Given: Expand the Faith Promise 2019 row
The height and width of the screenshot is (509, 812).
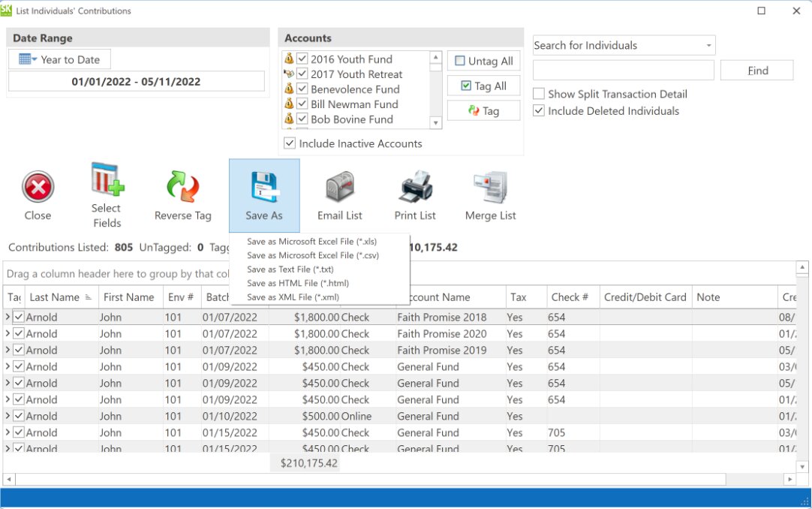Looking at the screenshot, I should (x=8, y=350).
